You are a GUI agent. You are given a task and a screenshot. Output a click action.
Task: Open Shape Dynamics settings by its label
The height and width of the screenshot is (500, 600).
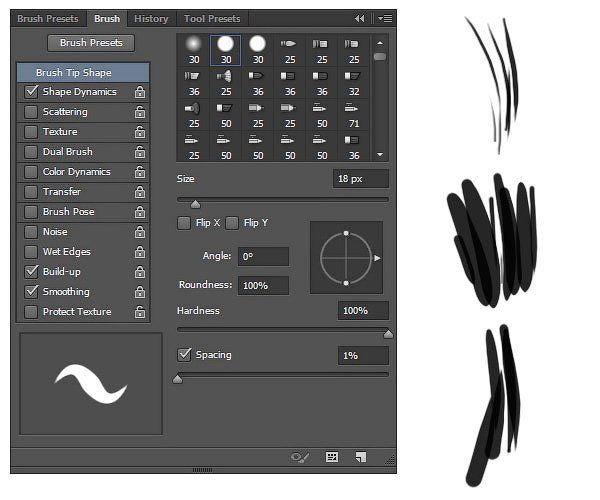[x=80, y=92]
